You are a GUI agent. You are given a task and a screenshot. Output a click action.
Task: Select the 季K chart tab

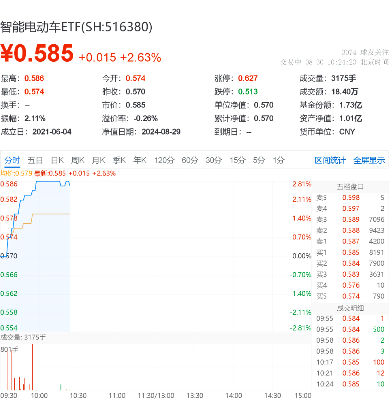tap(119, 160)
